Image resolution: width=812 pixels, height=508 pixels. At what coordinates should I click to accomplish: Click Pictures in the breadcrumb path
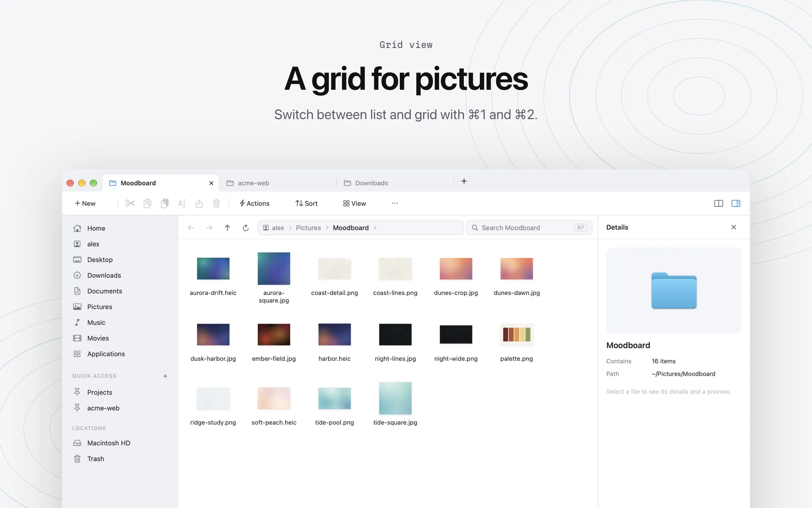(x=308, y=228)
